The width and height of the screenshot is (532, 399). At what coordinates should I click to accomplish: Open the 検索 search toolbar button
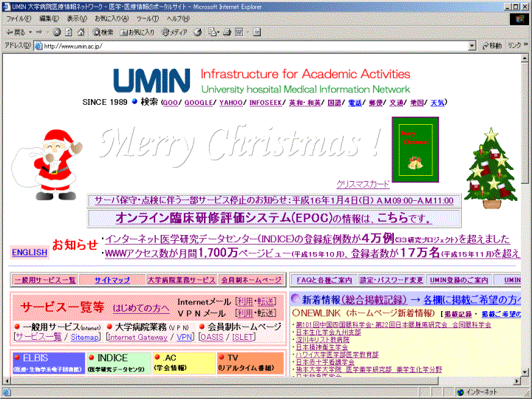tap(103, 33)
